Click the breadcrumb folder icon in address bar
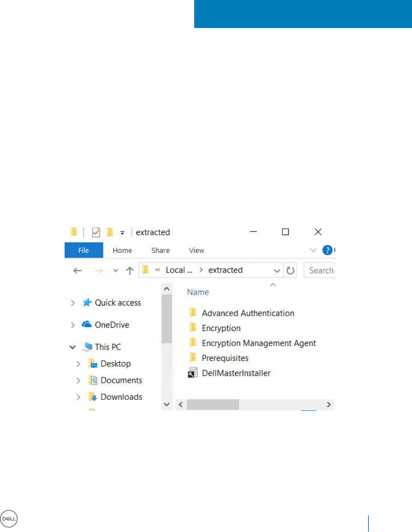This screenshot has width=412, height=532. tap(146, 270)
